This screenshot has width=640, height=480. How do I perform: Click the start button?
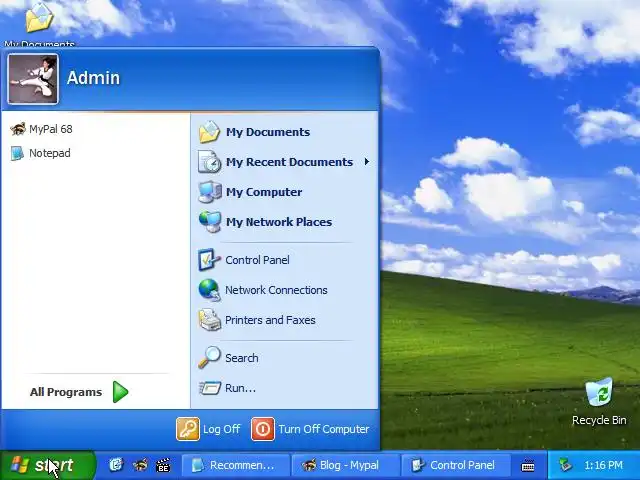pyautogui.click(x=48, y=465)
